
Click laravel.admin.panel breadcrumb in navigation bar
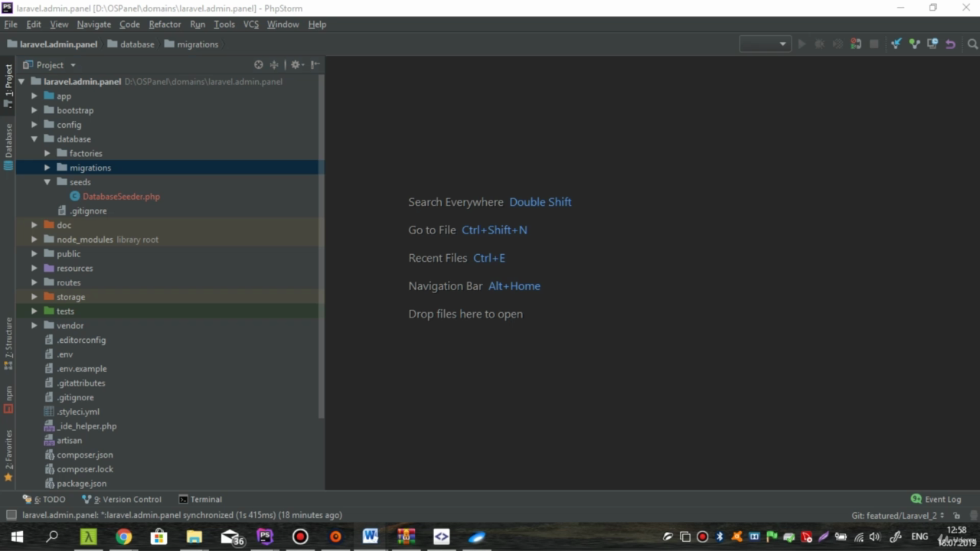coord(52,44)
